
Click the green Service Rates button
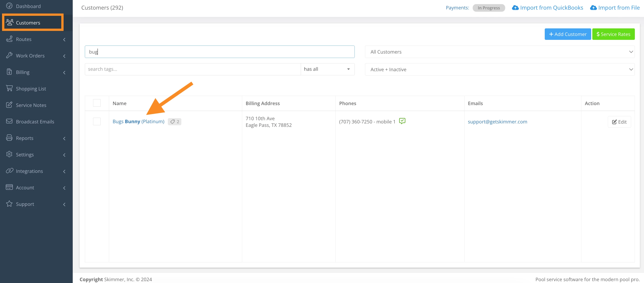pos(613,34)
